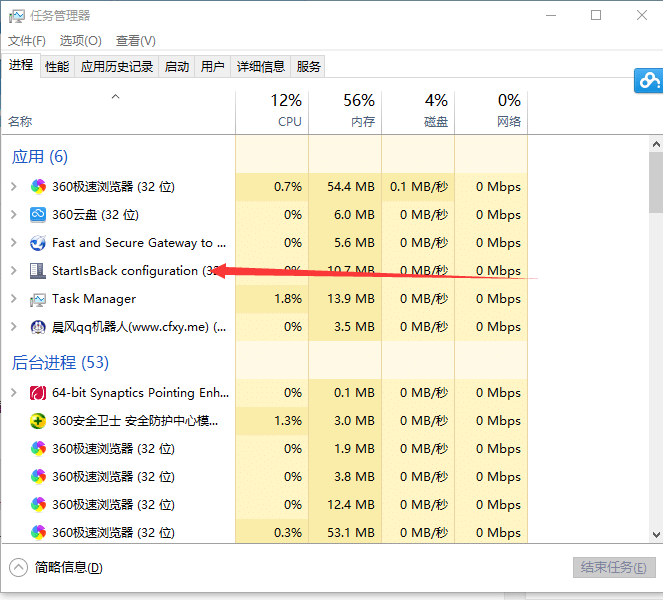
Task: Click the scrollbar down arrow
Action: point(656,535)
